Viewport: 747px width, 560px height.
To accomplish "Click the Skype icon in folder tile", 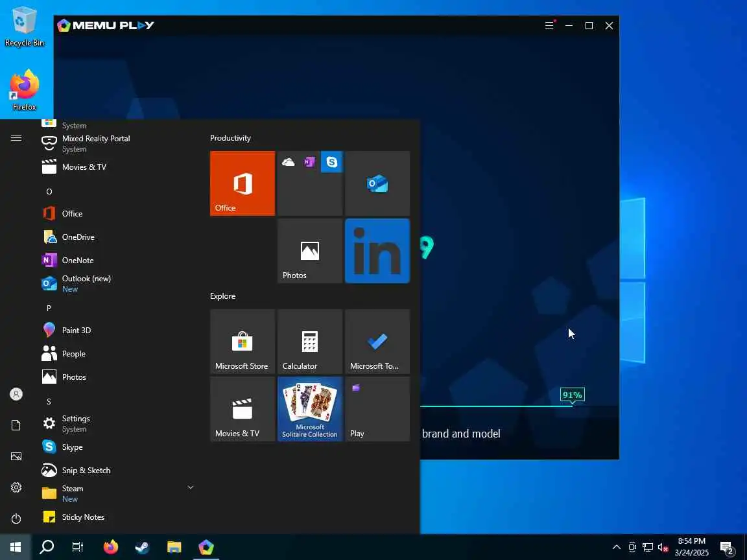I will (x=331, y=162).
